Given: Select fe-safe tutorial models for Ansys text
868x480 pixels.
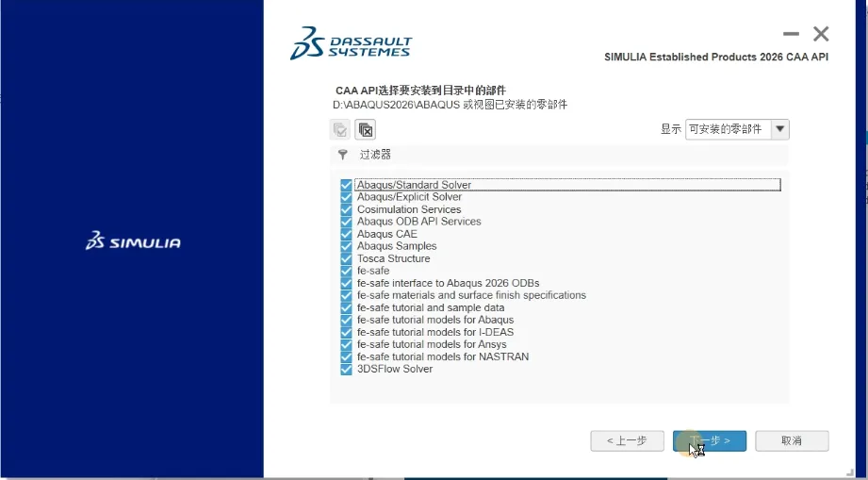Looking at the screenshot, I should (432, 344).
